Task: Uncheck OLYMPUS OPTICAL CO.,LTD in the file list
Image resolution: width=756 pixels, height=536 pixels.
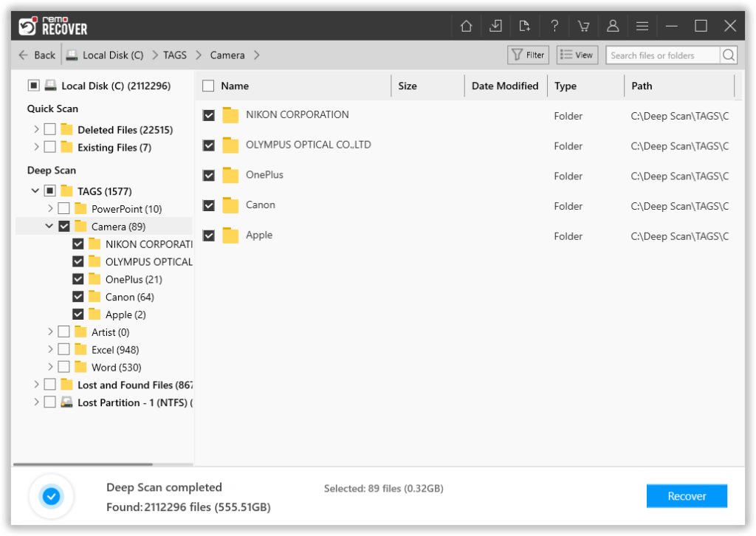Action: pos(209,145)
